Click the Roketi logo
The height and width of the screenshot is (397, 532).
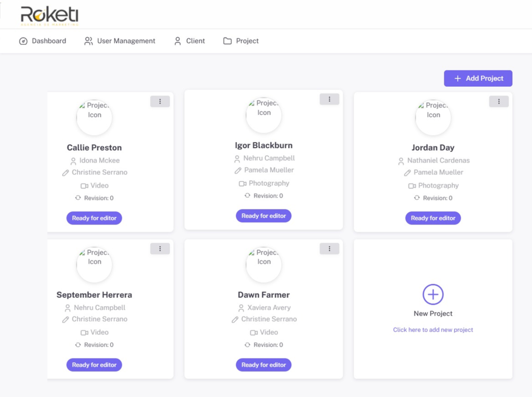[49, 16]
